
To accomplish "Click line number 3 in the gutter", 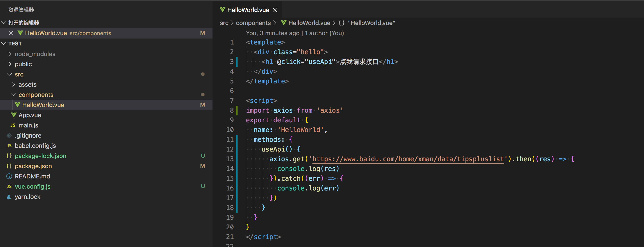I will pyautogui.click(x=232, y=62).
